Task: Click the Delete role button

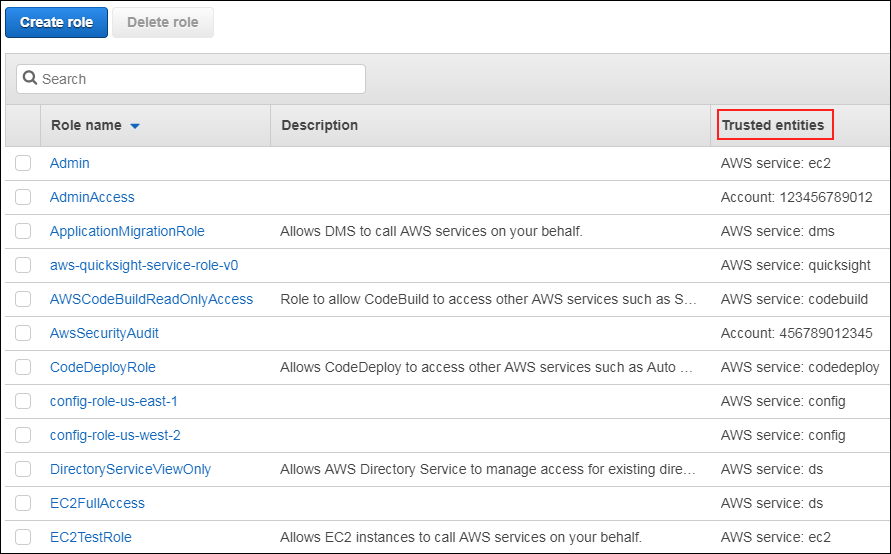Action: click(x=163, y=23)
